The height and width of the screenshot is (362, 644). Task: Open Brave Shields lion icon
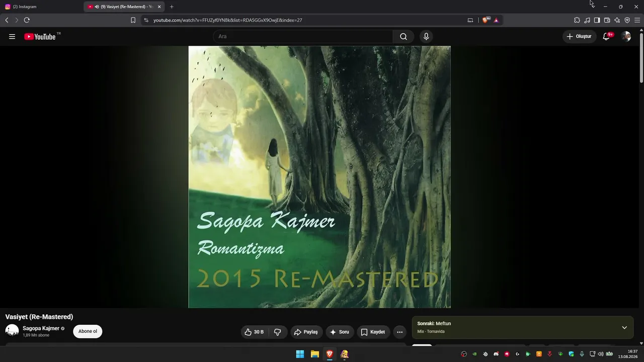[x=485, y=20]
